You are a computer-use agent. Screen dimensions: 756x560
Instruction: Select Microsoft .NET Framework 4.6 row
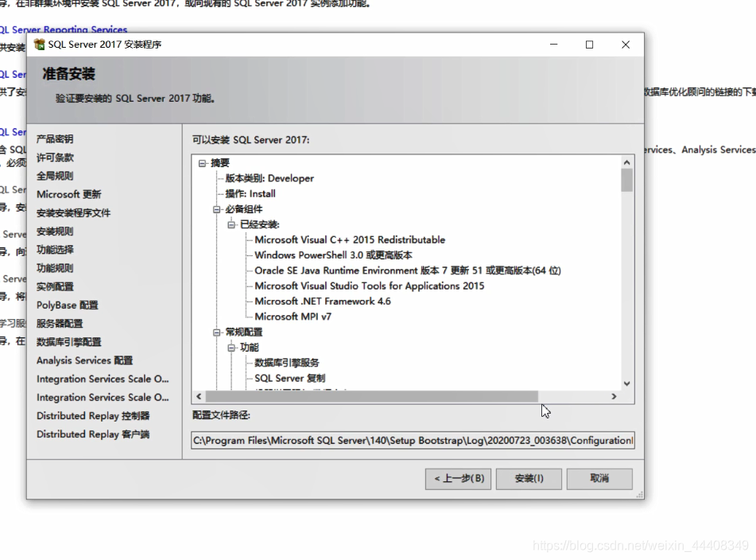click(323, 301)
